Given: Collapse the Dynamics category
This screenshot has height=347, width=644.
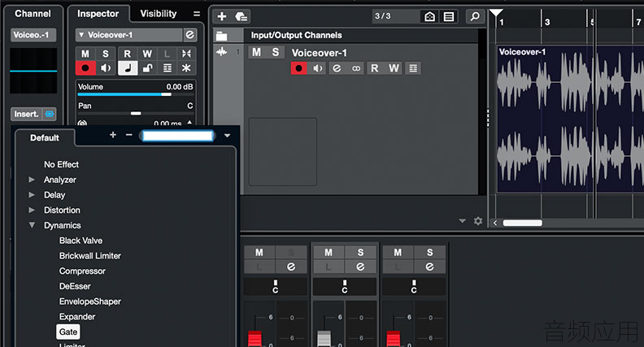Looking at the screenshot, I should click(x=32, y=225).
